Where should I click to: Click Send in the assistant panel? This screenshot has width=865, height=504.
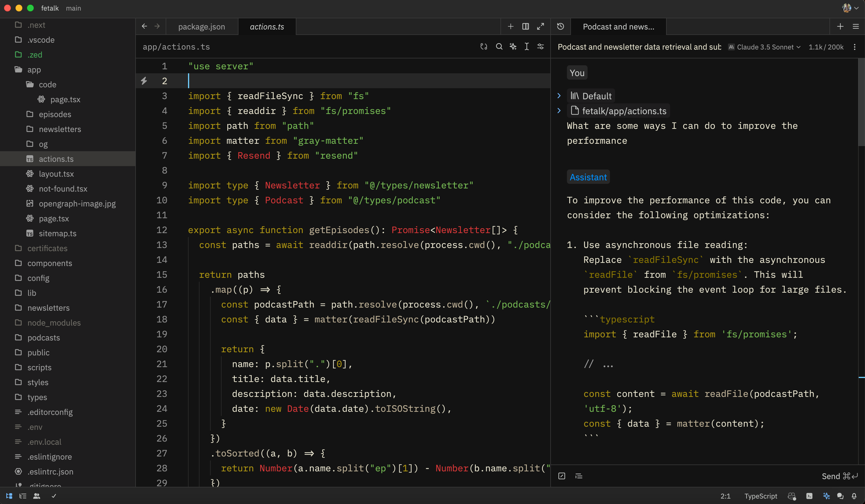pyautogui.click(x=839, y=476)
